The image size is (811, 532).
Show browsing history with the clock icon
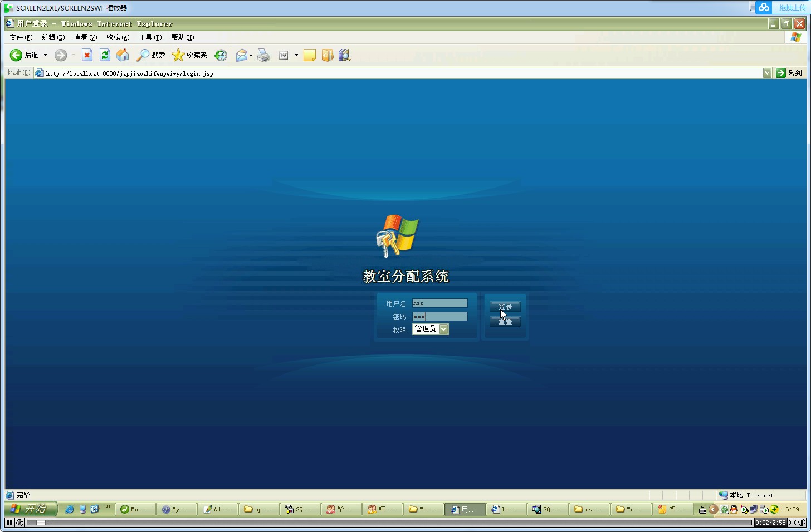click(x=221, y=55)
